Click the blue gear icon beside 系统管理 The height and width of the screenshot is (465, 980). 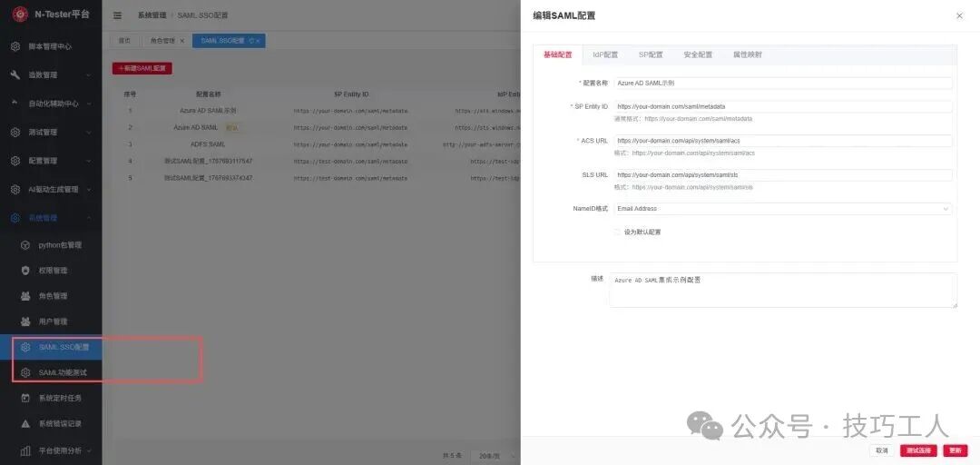coord(15,218)
